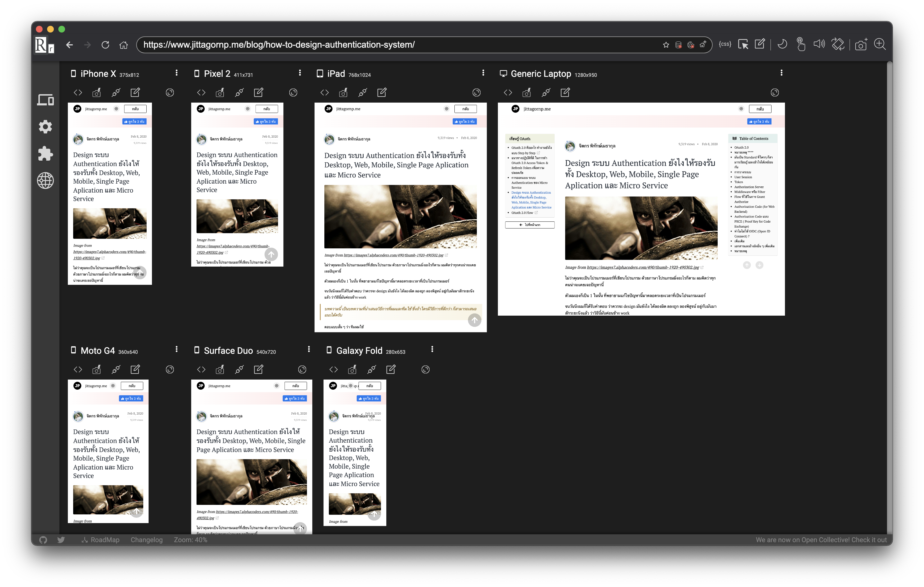Open the Settings gear sidebar tab
924x587 pixels.
pyautogui.click(x=45, y=127)
